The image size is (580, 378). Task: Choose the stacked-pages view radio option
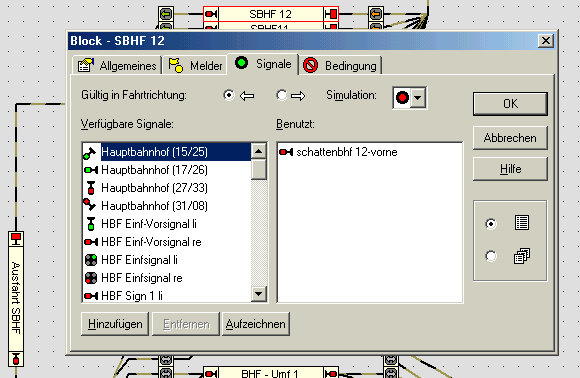(x=491, y=256)
